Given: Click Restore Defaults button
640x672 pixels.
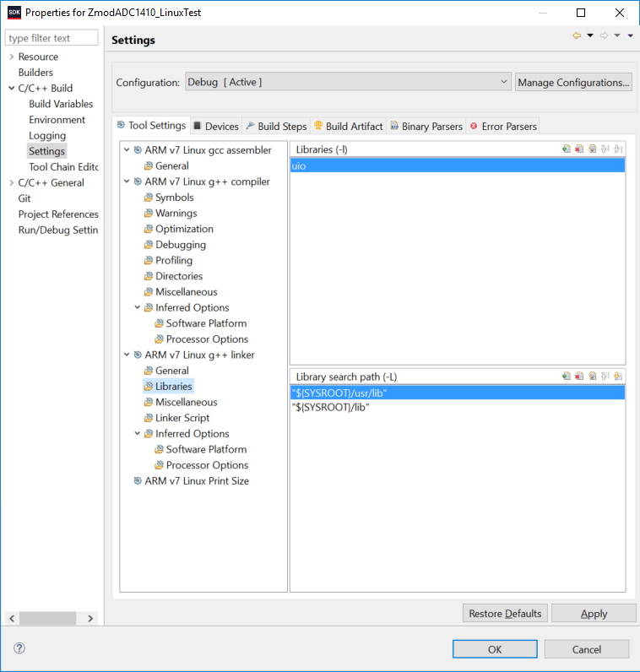Looking at the screenshot, I should (505, 613).
